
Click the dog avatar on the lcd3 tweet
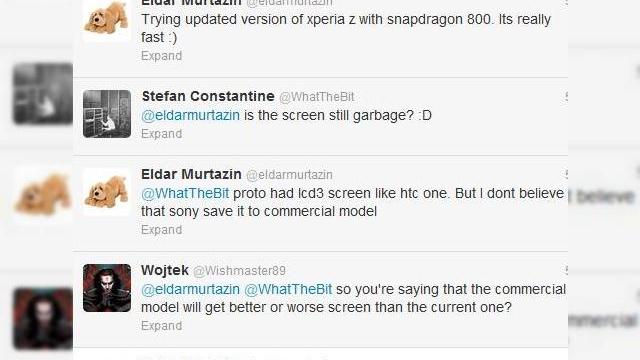(107, 192)
